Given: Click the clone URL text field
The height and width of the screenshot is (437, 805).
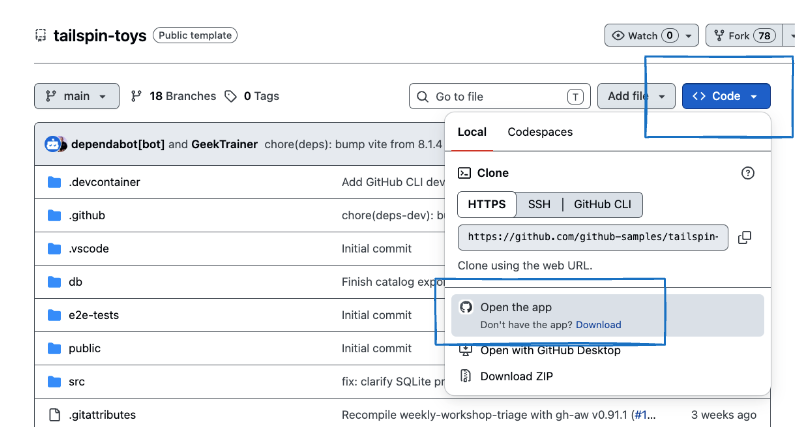Looking at the screenshot, I should pyautogui.click(x=593, y=237).
